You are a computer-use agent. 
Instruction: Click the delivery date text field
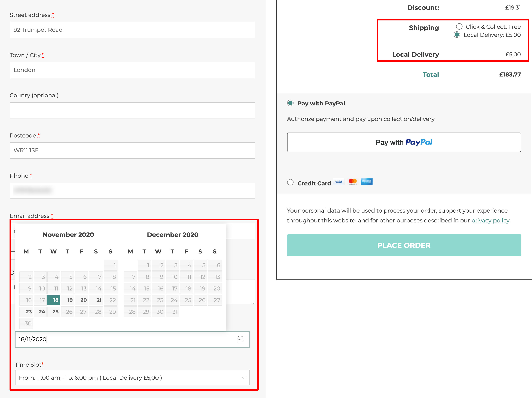pyautogui.click(x=125, y=339)
